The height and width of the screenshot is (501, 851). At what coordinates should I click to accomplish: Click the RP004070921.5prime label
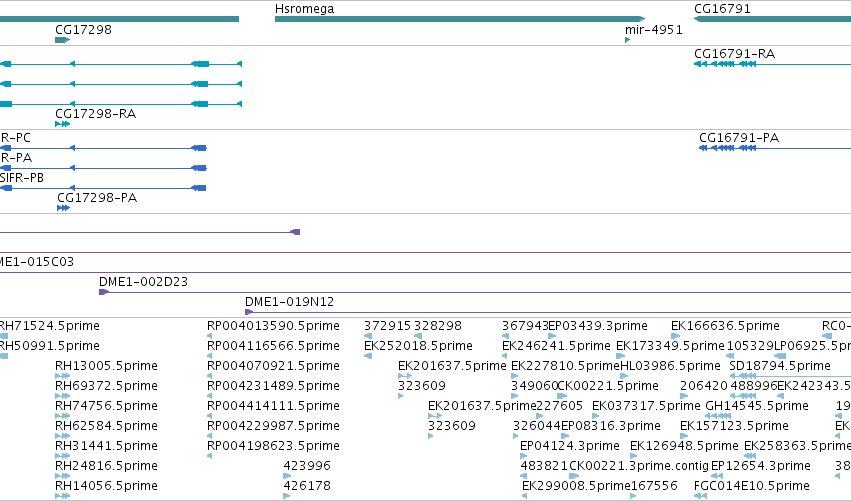(x=273, y=366)
